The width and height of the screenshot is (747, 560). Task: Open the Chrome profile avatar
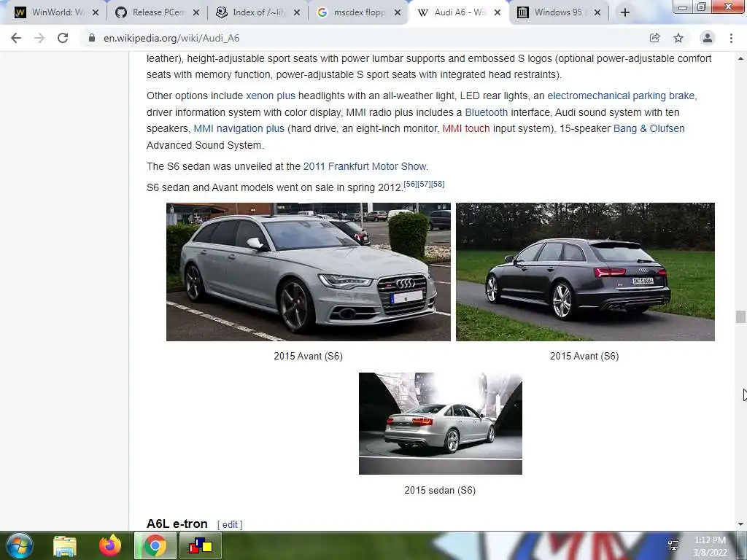pos(708,38)
